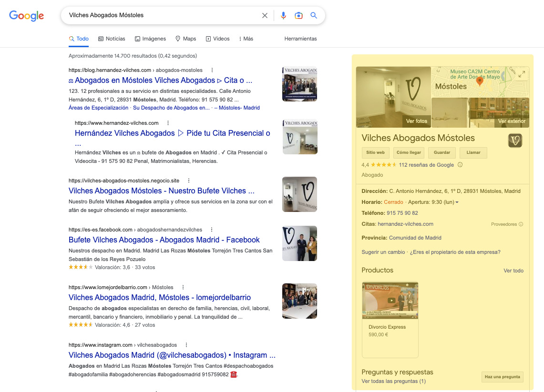
Task: Open Hernández Vilches Abogados Pide tu Cita result
Action: point(173,133)
